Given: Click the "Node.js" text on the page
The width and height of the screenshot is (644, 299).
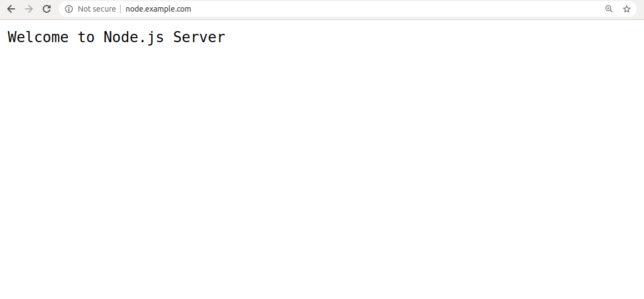Looking at the screenshot, I should 134,38.
